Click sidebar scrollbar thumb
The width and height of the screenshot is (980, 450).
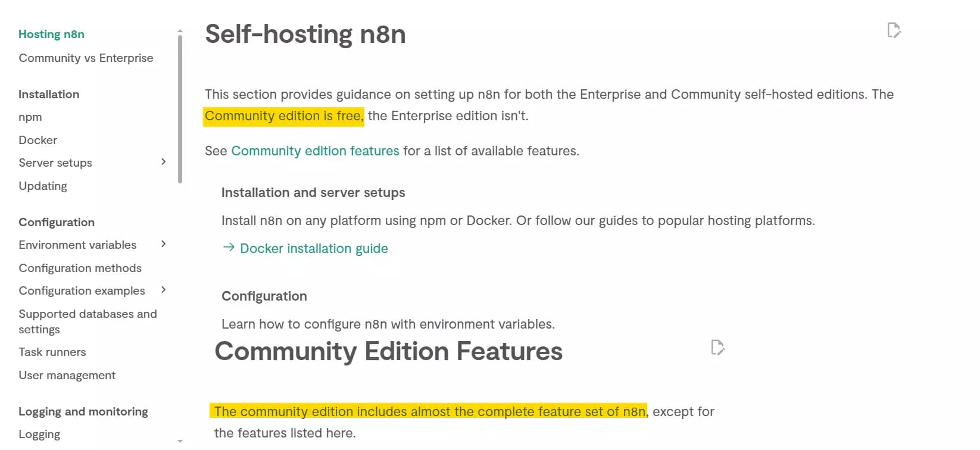click(x=180, y=109)
